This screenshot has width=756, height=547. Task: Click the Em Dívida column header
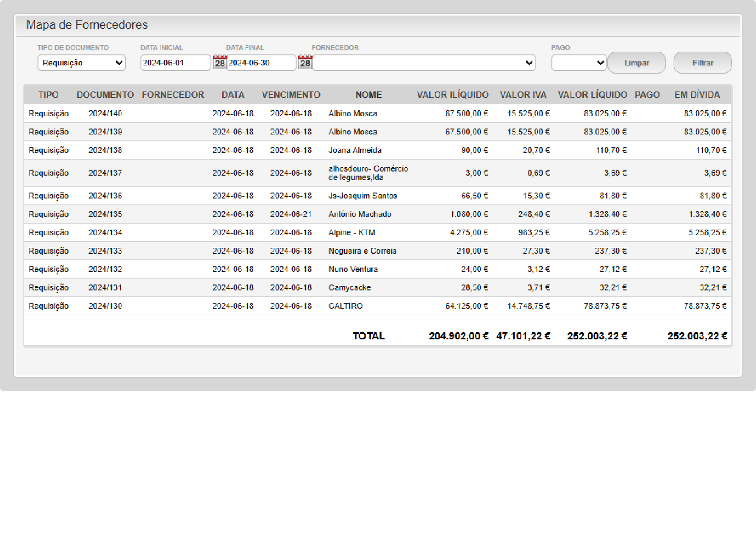[697, 95]
